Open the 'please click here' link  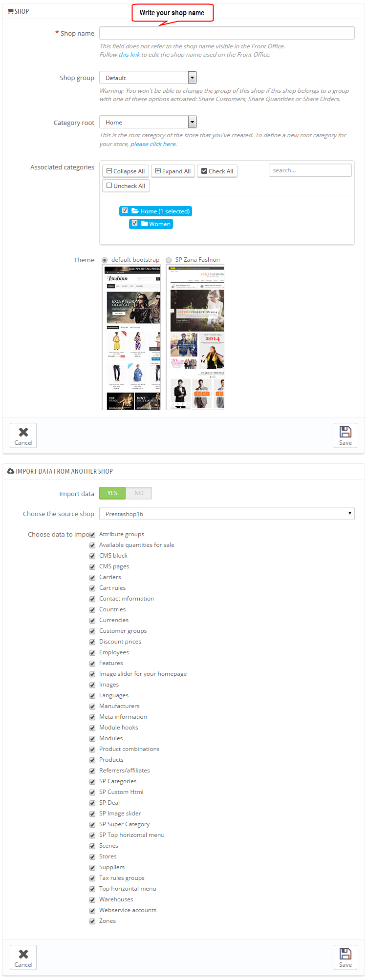coord(153,144)
